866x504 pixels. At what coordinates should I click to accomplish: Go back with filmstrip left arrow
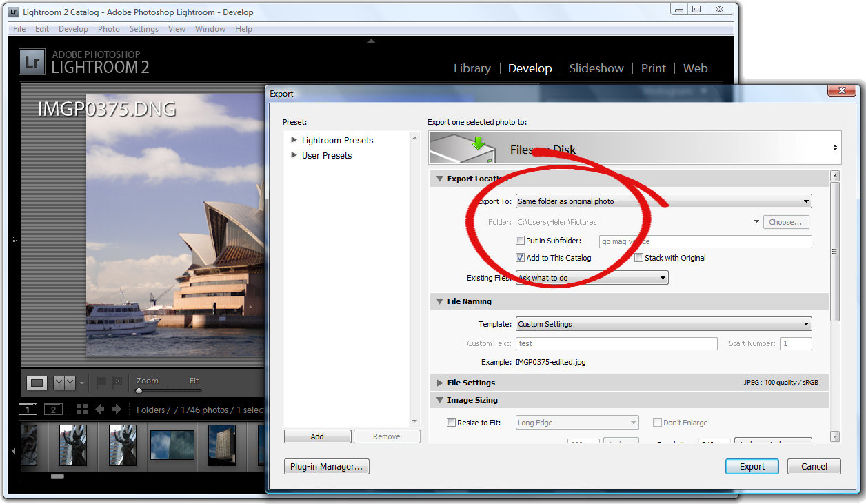[x=100, y=410]
